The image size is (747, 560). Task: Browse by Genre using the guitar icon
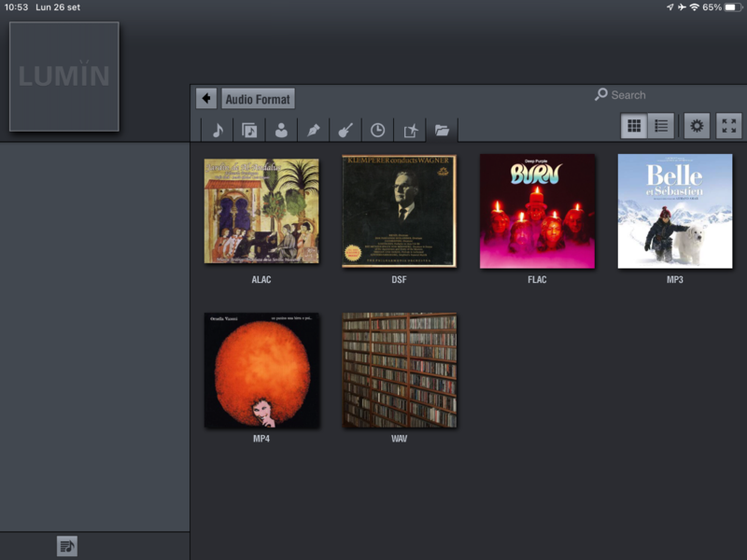(x=345, y=130)
